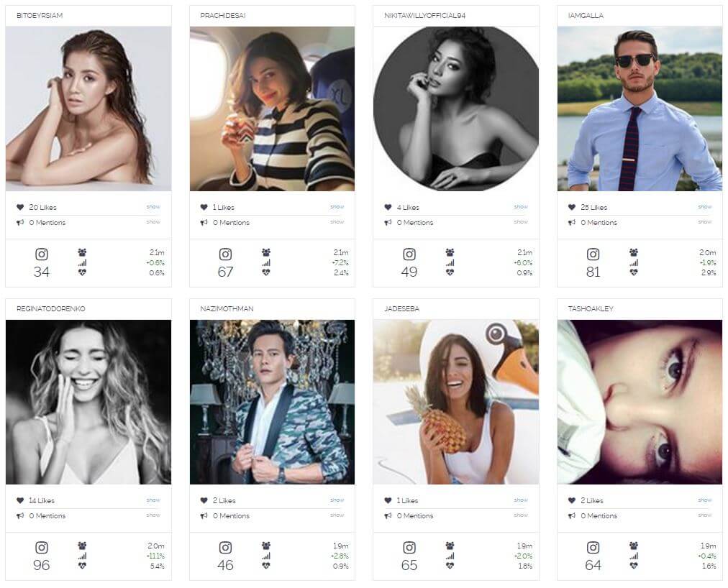Click the Instagram icon on BITOEYRSIAM card

[x=42, y=254]
